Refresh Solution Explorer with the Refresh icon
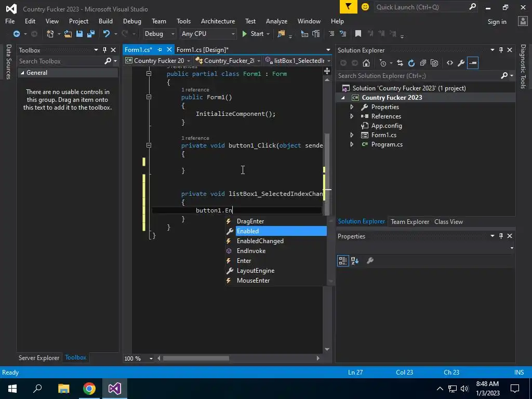 (411, 63)
